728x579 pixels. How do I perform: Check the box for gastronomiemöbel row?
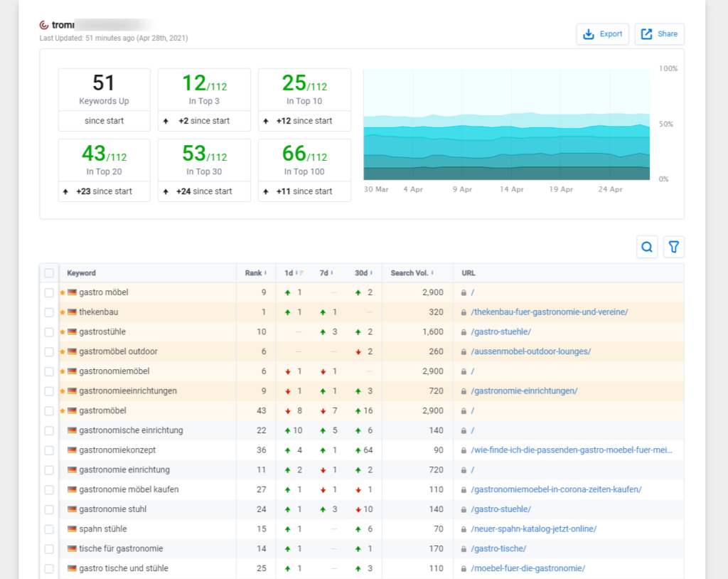49,371
